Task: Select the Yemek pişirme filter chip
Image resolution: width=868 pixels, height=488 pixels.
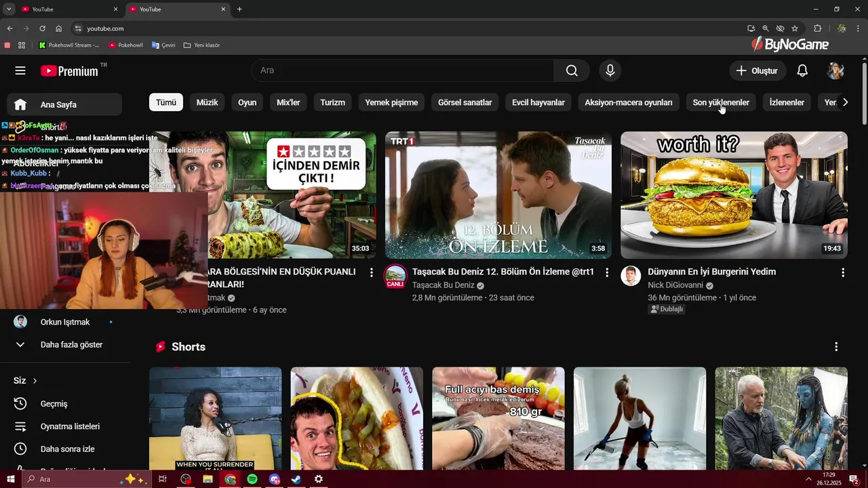Action: (x=391, y=102)
